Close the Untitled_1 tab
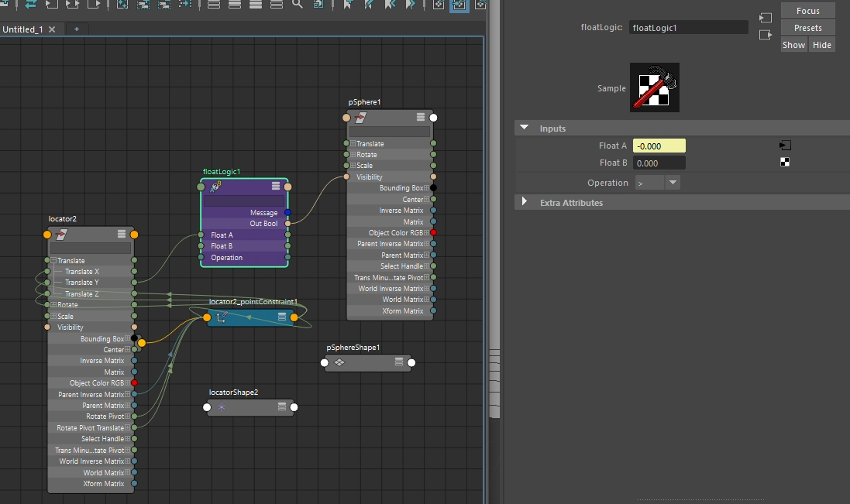The height and width of the screenshot is (504, 850). click(x=52, y=29)
